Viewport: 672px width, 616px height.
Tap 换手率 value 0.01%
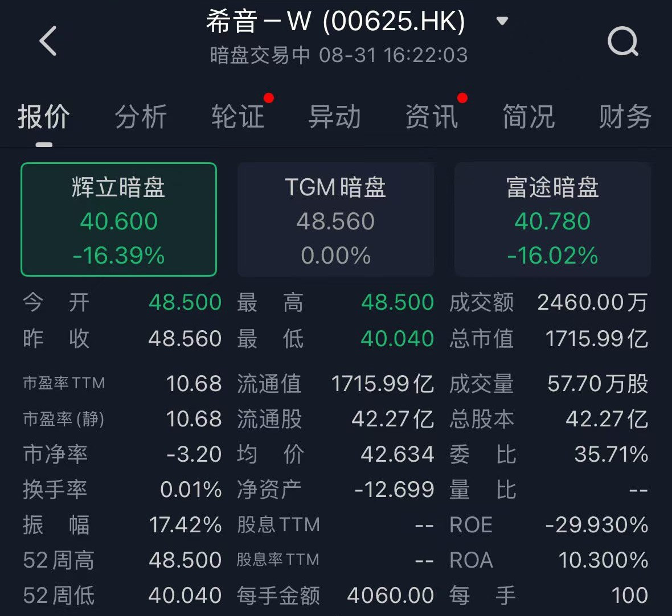191,490
